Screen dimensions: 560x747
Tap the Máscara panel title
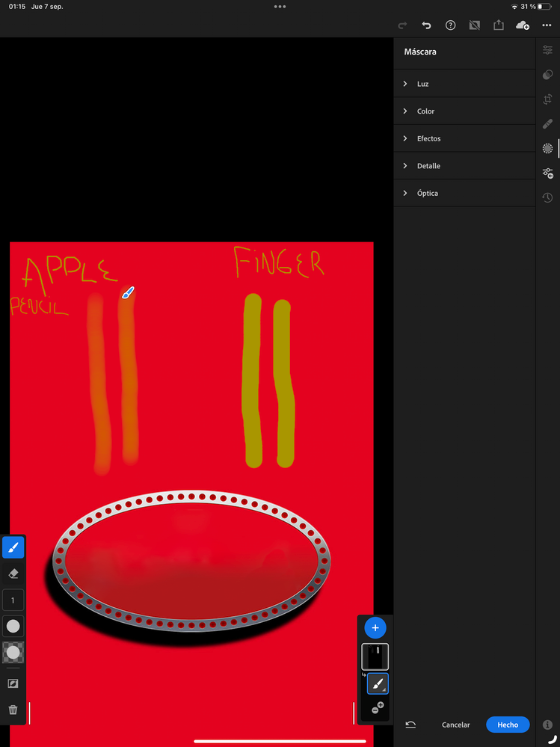click(420, 52)
